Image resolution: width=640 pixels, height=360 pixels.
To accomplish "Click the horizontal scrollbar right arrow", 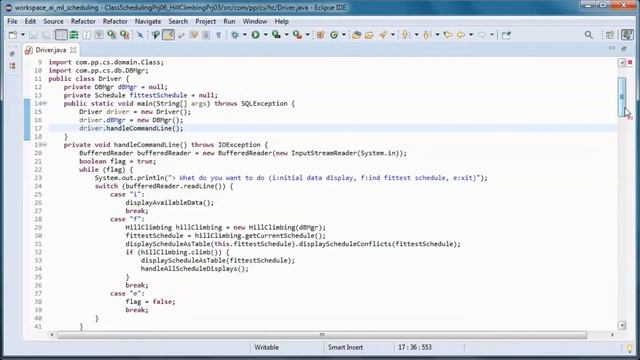I will tap(612, 335).
